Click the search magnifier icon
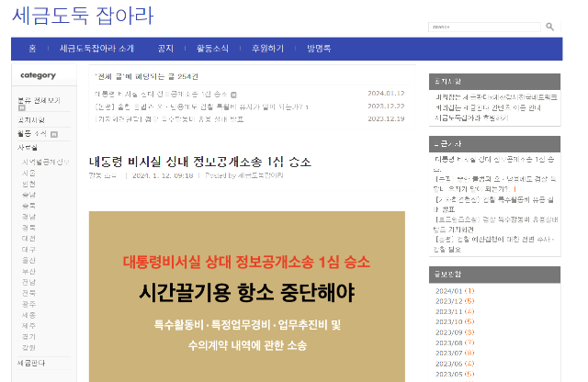Image resolution: width=588 pixels, height=382 pixels. coord(549,27)
